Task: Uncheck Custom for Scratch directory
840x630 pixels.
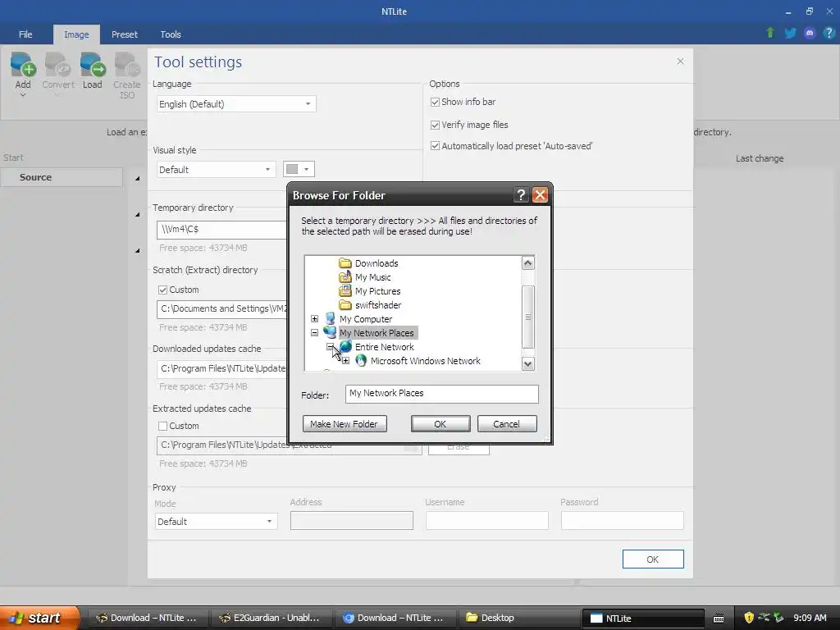Action: (x=163, y=290)
